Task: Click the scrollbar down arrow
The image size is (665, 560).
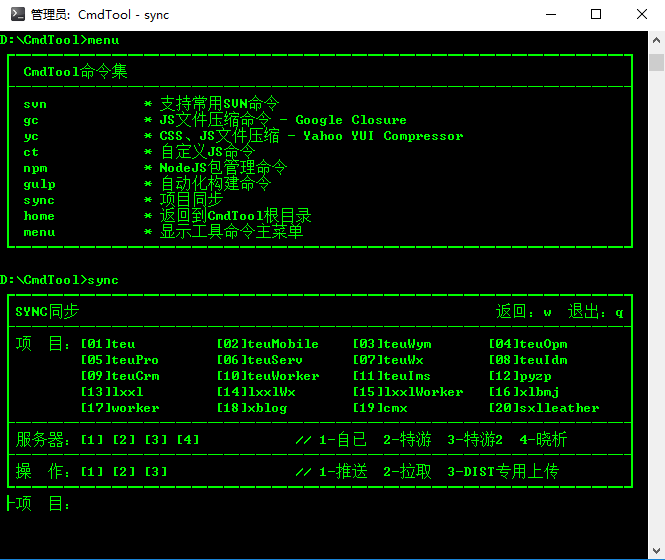Action: click(656, 551)
